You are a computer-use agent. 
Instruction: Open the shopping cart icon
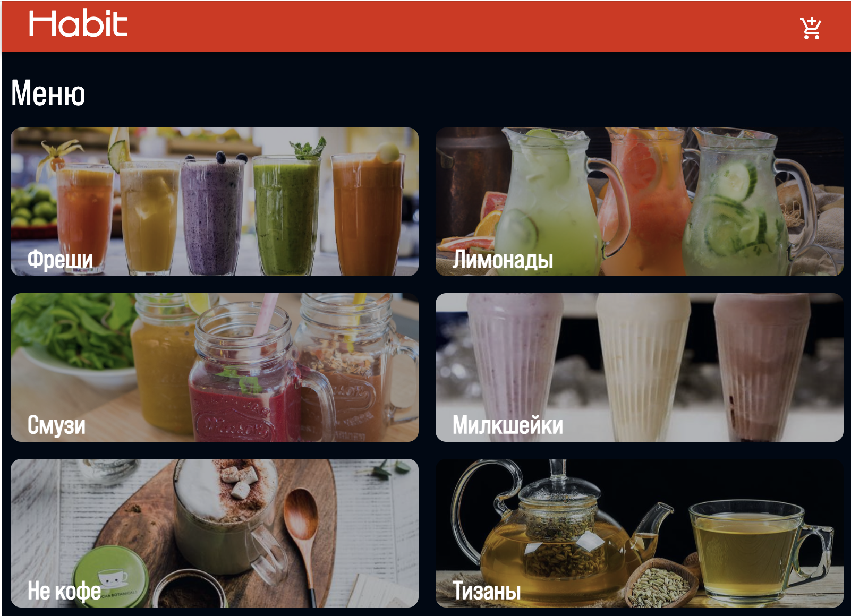point(811,28)
